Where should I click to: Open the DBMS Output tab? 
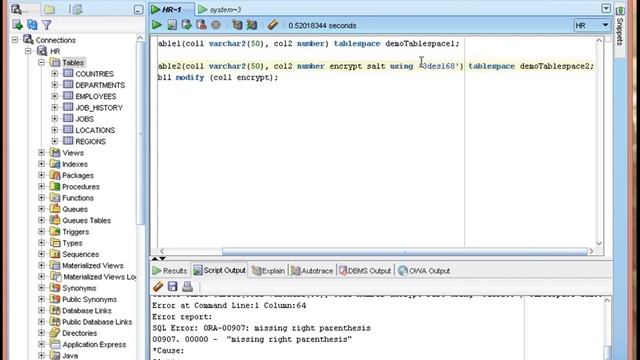[365, 271]
